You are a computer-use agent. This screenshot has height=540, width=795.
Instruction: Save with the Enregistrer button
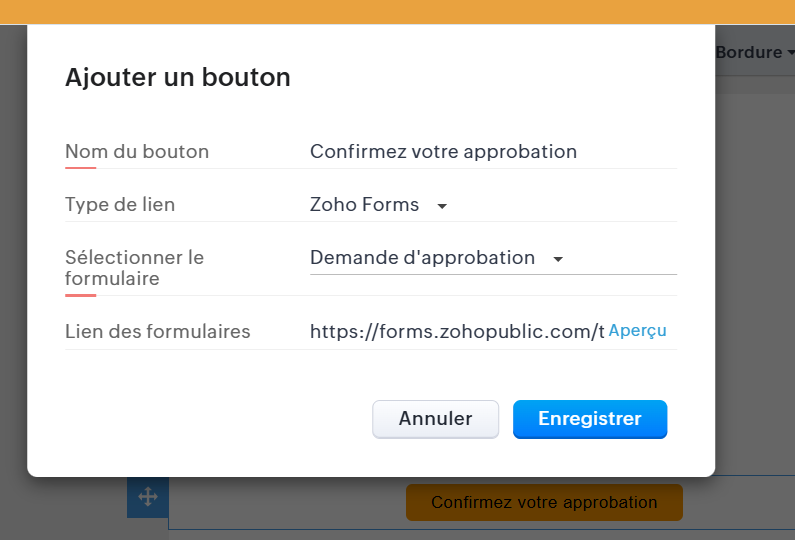click(x=589, y=419)
